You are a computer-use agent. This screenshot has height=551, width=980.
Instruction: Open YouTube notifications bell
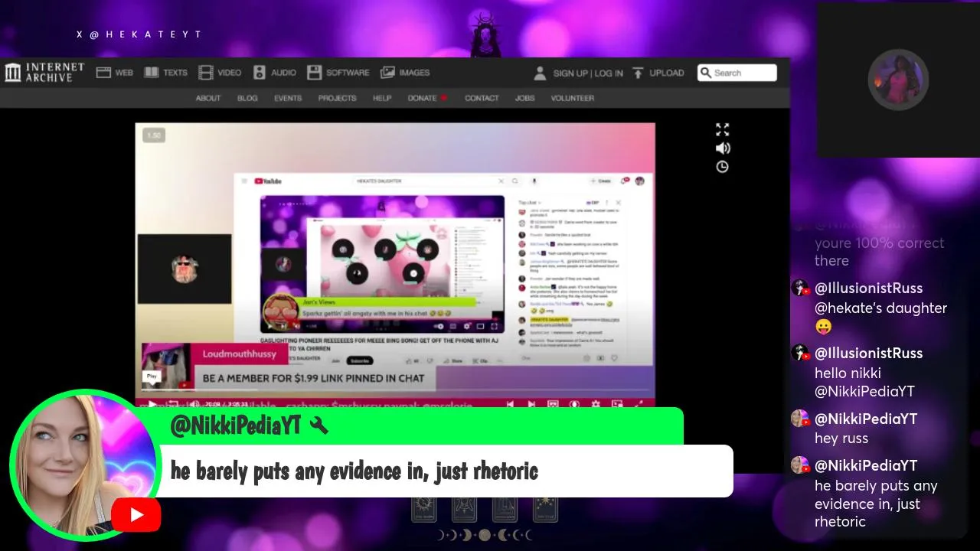coord(624,181)
